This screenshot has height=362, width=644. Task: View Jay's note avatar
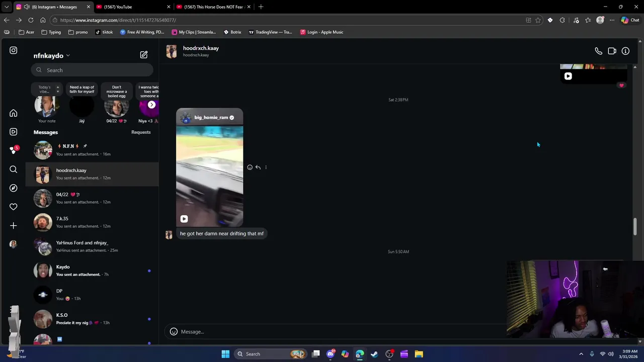(82, 107)
